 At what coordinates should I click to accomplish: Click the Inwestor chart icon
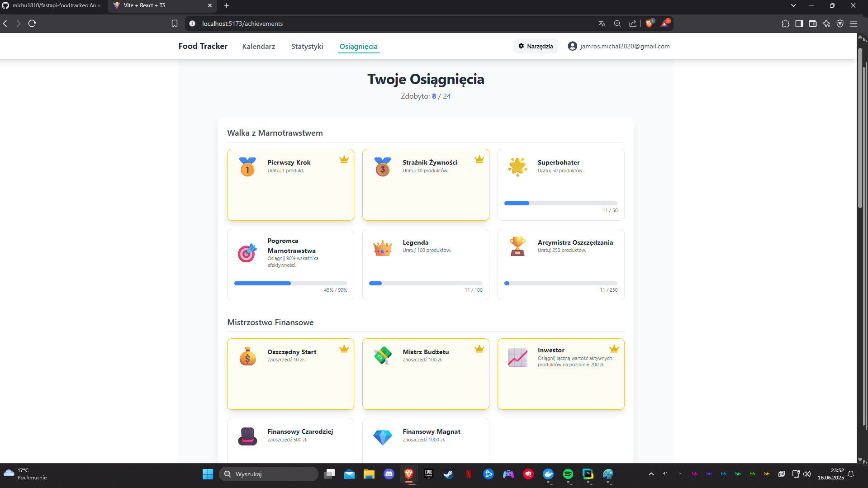(x=517, y=357)
